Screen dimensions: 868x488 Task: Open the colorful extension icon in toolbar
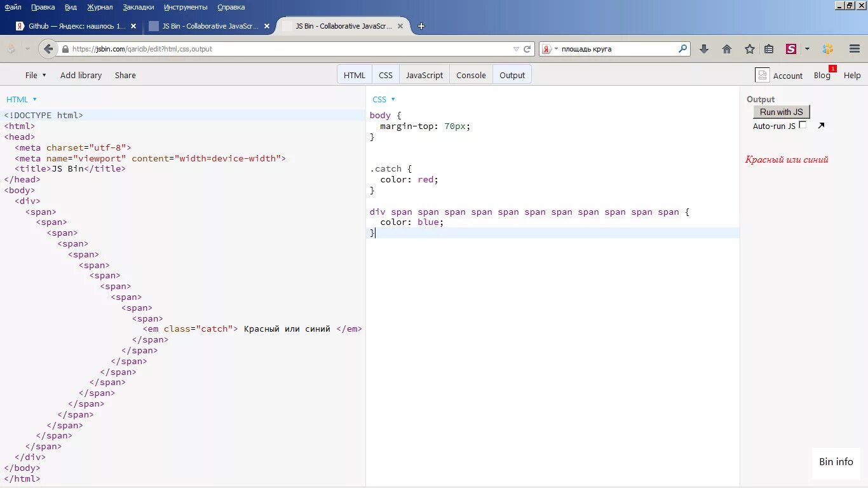[x=827, y=49]
